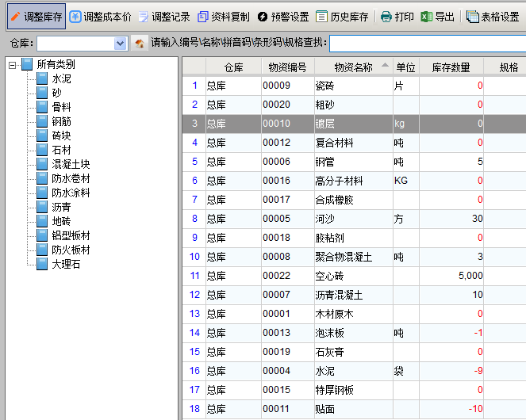Open the 调整记录 toolbar icon
This screenshot has height=420, width=526.
point(144,16)
